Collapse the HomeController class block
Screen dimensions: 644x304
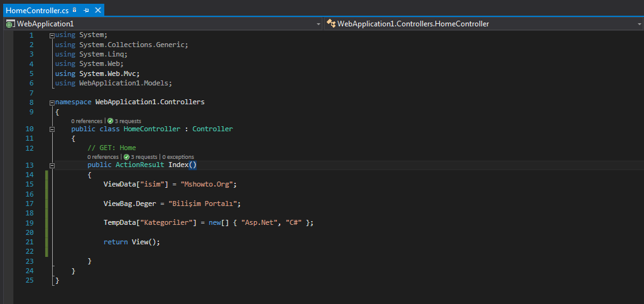coord(52,129)
